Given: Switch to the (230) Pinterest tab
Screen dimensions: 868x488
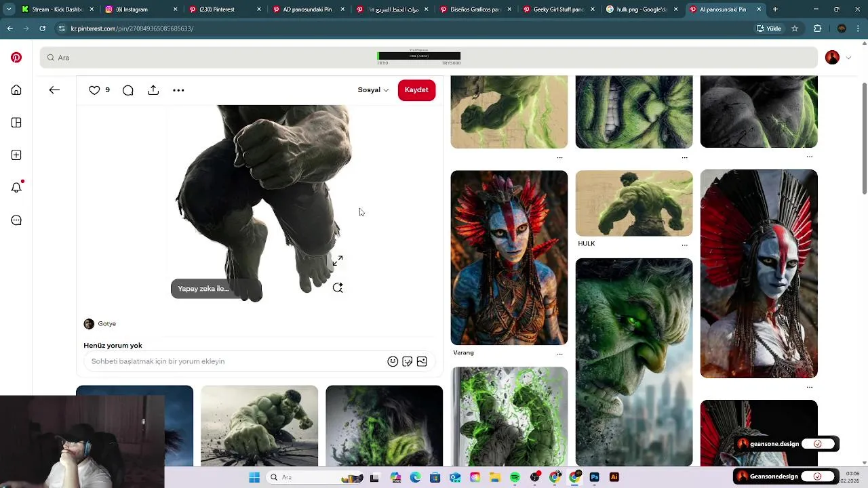Looking at the screenshot, I should [x=224, y=9].
